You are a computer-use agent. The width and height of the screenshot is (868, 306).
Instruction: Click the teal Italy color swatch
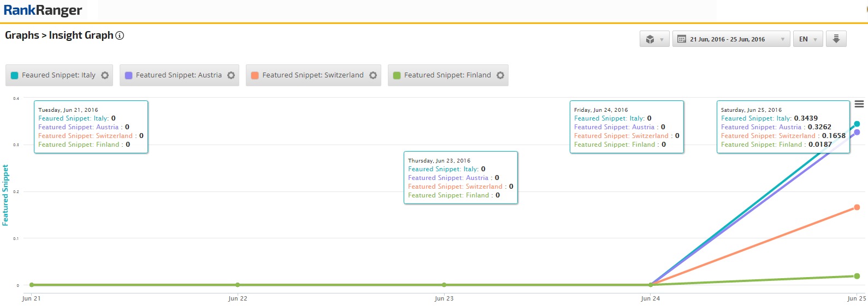[x=15, y=75]
